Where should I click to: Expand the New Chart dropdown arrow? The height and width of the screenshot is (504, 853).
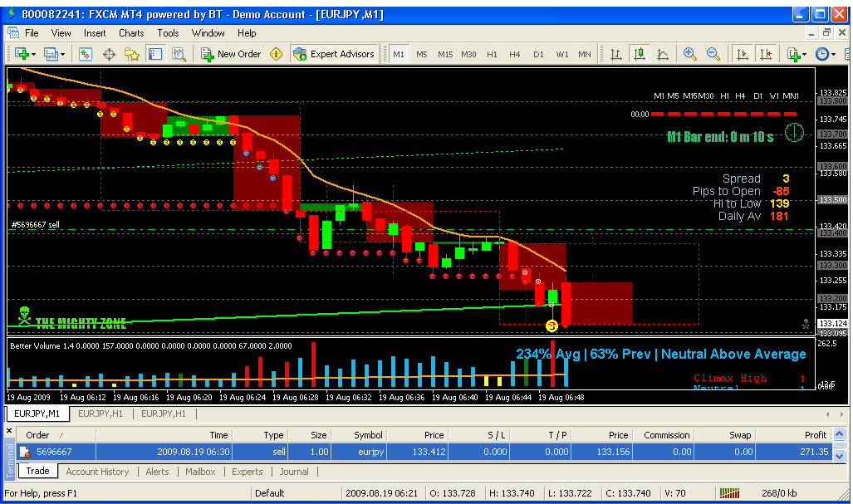pos(34,54)
